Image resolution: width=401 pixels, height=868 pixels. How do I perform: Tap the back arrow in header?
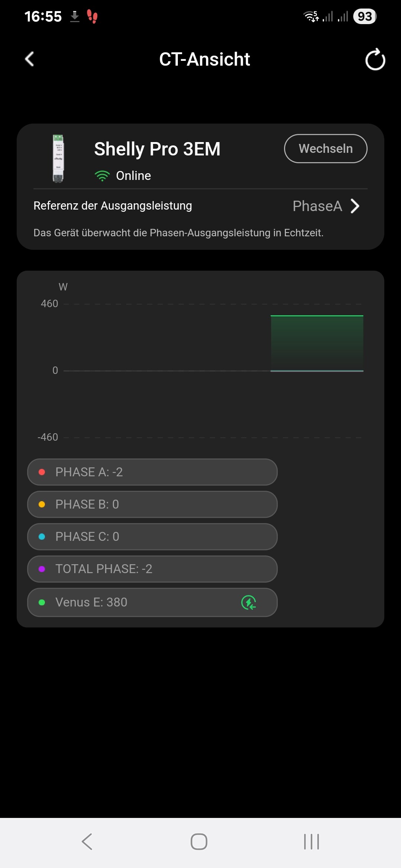pyautogui.click(x=30, y=59)
